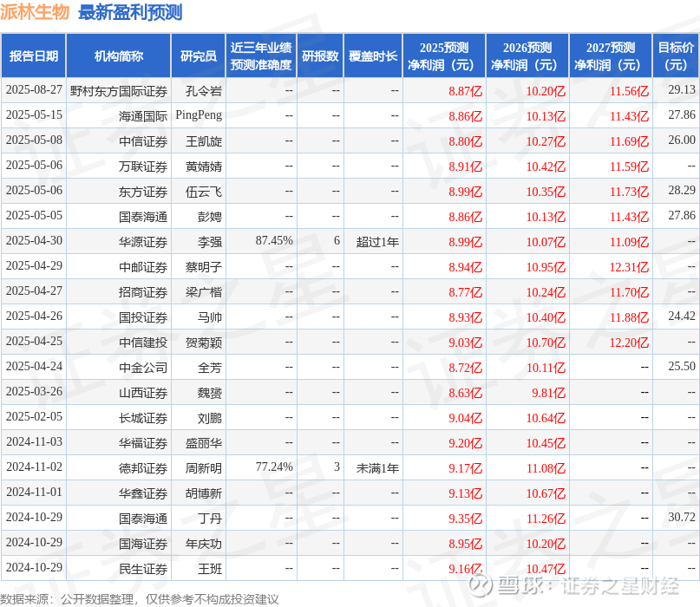Click researcher 伍云飞

204,192
